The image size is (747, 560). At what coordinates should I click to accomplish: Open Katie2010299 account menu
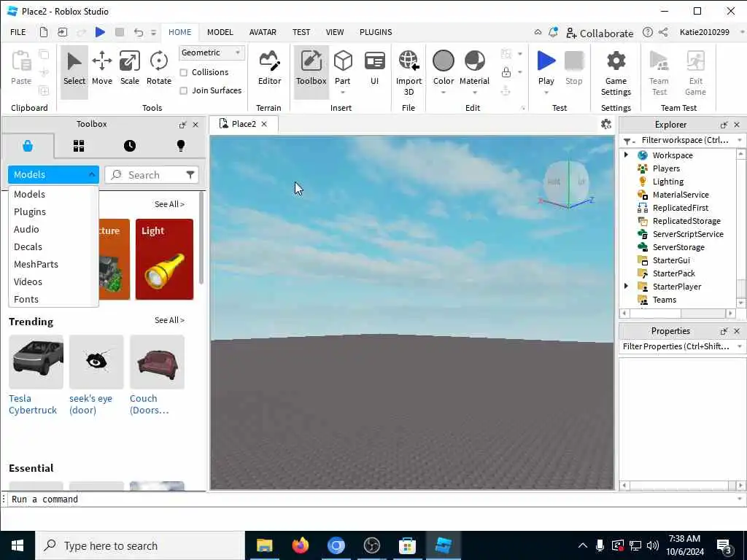[x=704, y=32]
